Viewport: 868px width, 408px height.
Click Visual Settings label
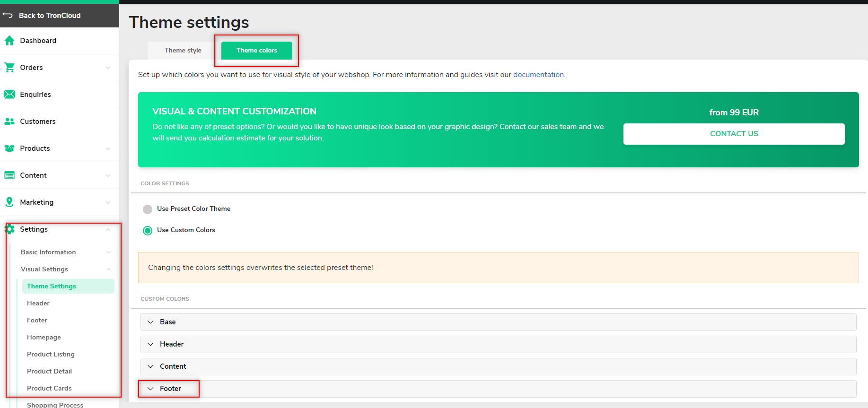[44, 269]
